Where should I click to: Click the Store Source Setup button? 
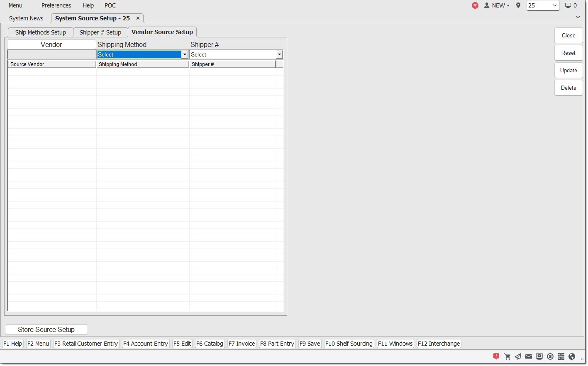pyautogui.click(x=46, y=329)
